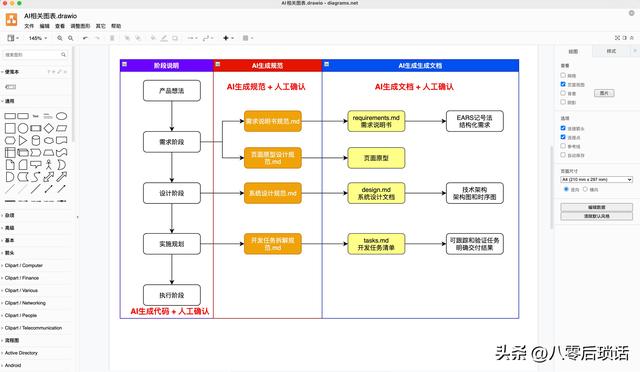
Task: Open the 文件 menu
Action: (x=29, y=26)
